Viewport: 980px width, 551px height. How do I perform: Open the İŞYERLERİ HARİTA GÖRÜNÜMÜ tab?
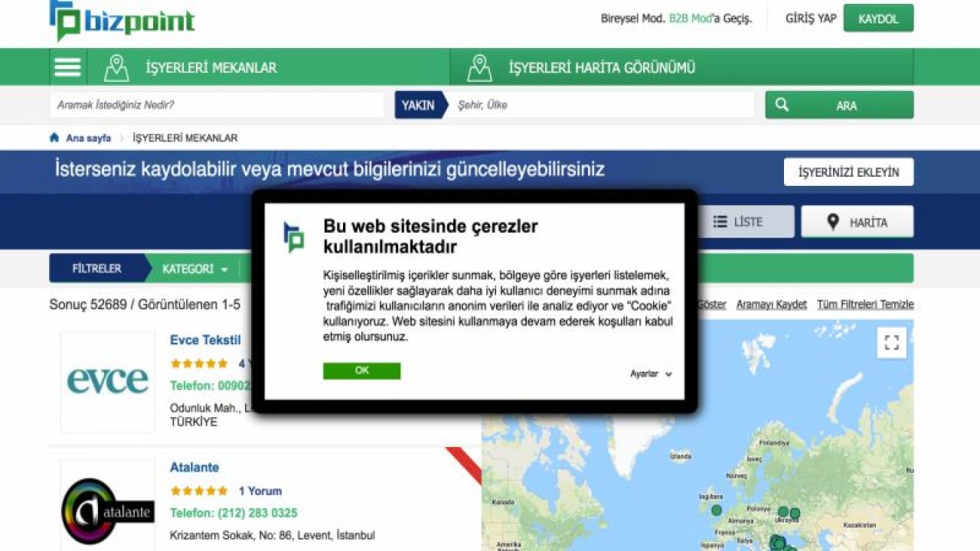(599, 67)
